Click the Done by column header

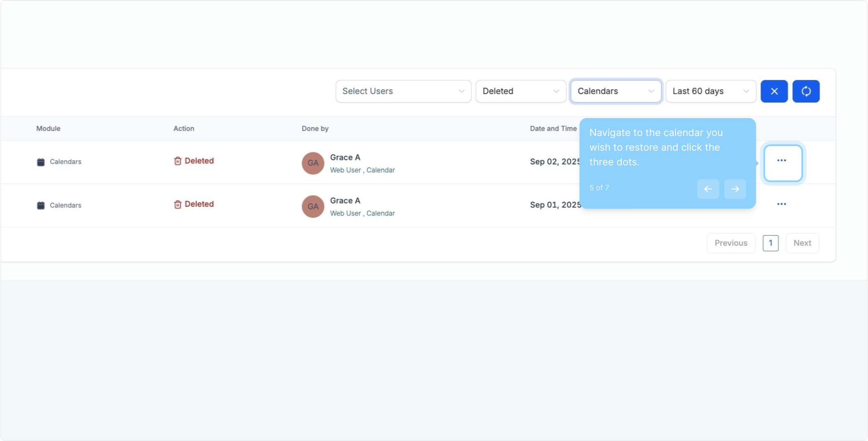tap(315, 129)
